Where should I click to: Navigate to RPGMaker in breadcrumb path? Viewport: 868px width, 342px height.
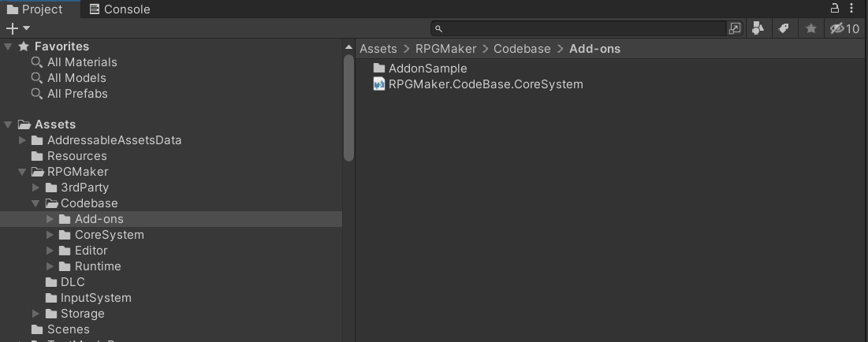[x=445, y=49]
